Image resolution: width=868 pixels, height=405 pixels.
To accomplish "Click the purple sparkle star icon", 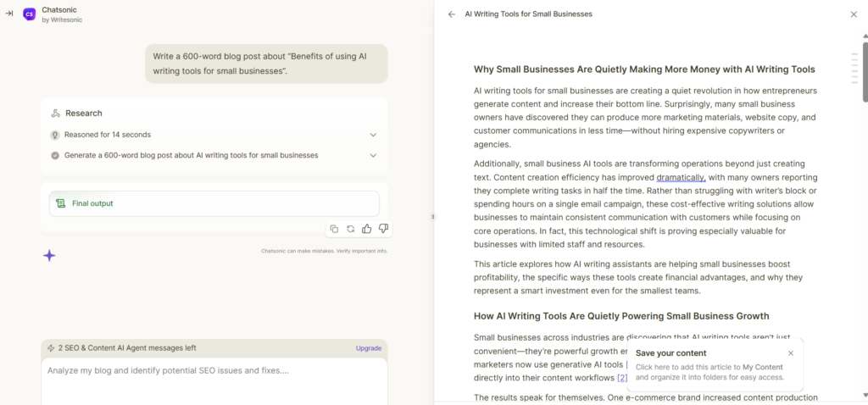I will (x=49, y=256).
